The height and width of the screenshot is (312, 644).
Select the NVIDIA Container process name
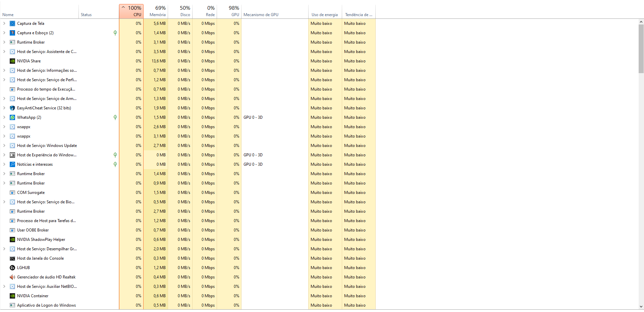[x=33, y=296]
